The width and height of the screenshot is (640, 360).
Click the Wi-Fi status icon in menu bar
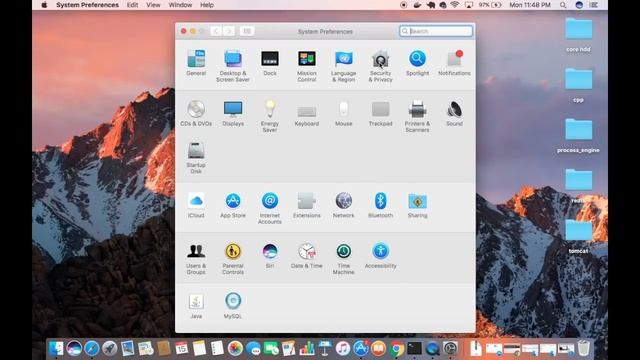[x=454, y=5]
